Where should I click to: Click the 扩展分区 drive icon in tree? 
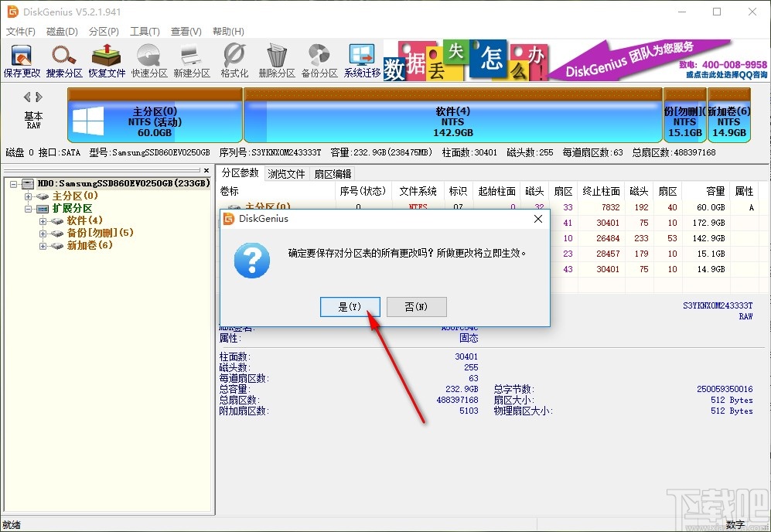click(43, 209)
